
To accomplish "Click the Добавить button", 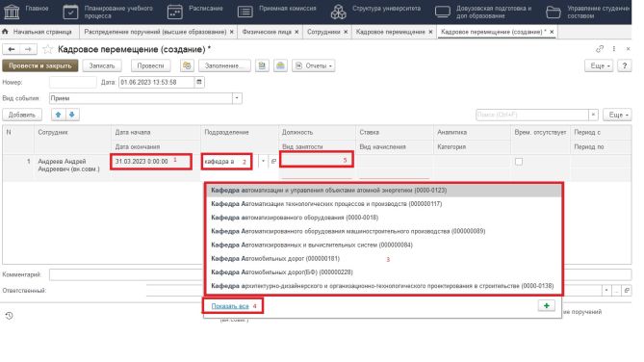I will (x=22, y=115).
